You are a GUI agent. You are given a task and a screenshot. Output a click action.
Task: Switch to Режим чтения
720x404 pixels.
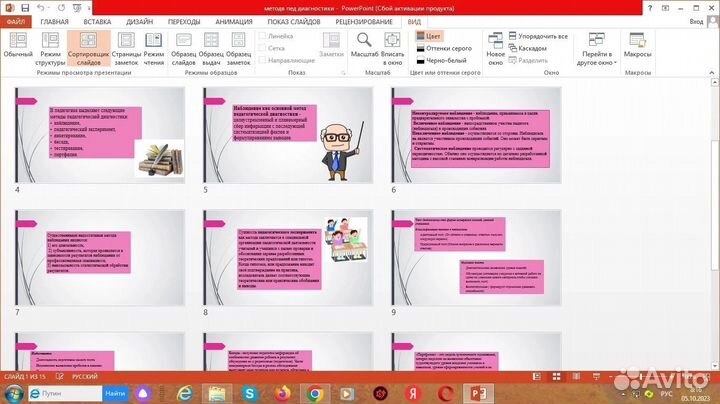click(154, 49)
